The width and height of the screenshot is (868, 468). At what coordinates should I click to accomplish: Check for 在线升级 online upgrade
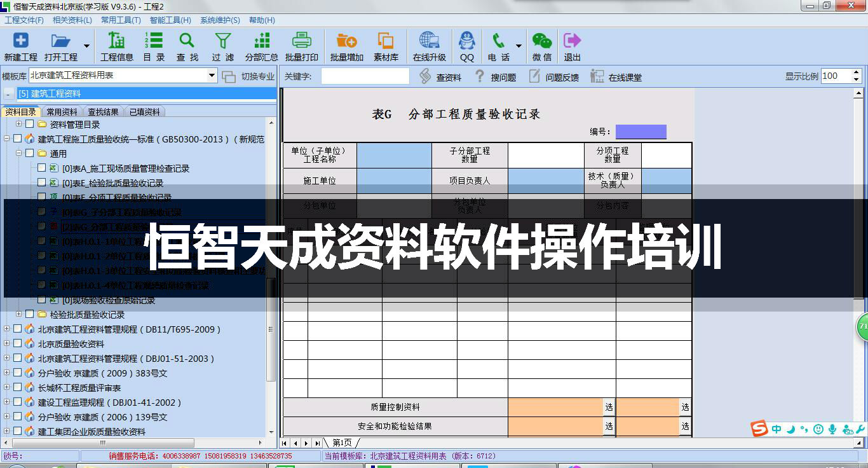click(x=430, y=48)
